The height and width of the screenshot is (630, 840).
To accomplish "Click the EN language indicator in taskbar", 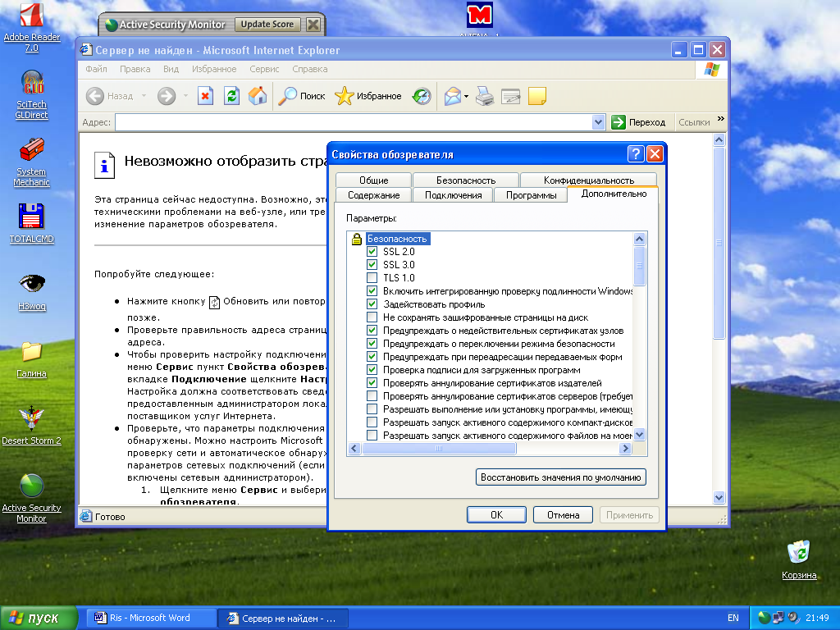I will point(733,619).
